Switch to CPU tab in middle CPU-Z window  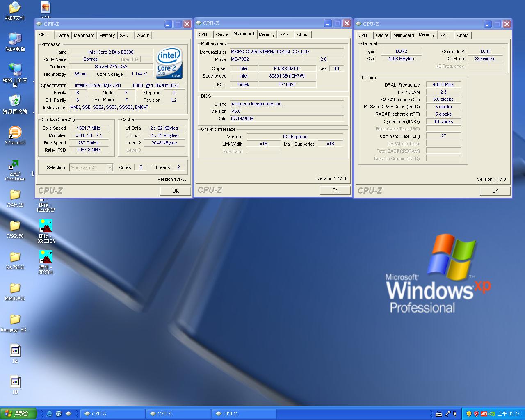[203, 34]
